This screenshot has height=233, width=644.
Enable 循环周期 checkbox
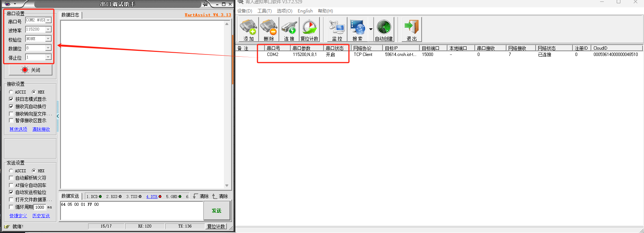pyautogui.click(x=11, y=207)
